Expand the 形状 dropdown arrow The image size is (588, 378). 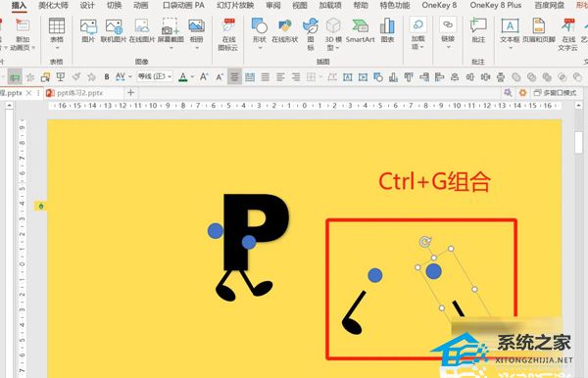(260, 48)
